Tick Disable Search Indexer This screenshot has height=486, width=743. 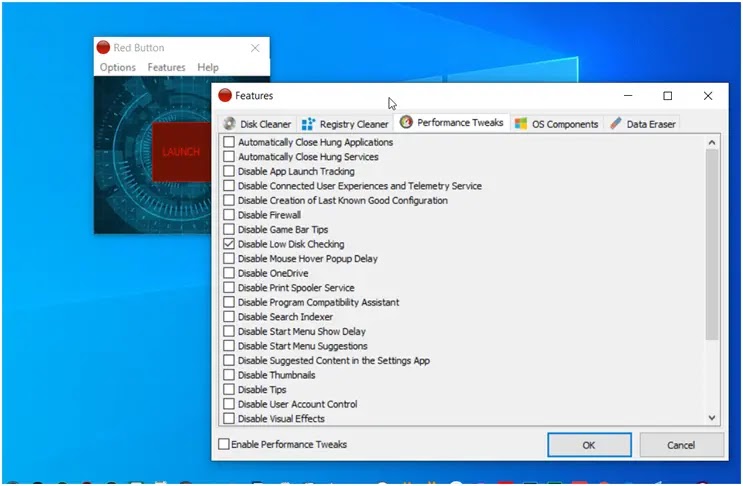click(229, 316)
